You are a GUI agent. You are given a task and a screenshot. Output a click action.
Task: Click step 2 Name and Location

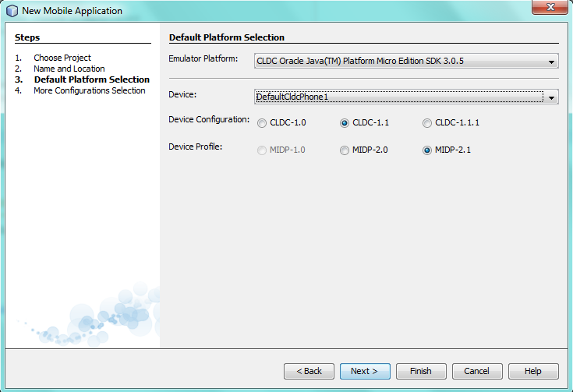point(69,69)
